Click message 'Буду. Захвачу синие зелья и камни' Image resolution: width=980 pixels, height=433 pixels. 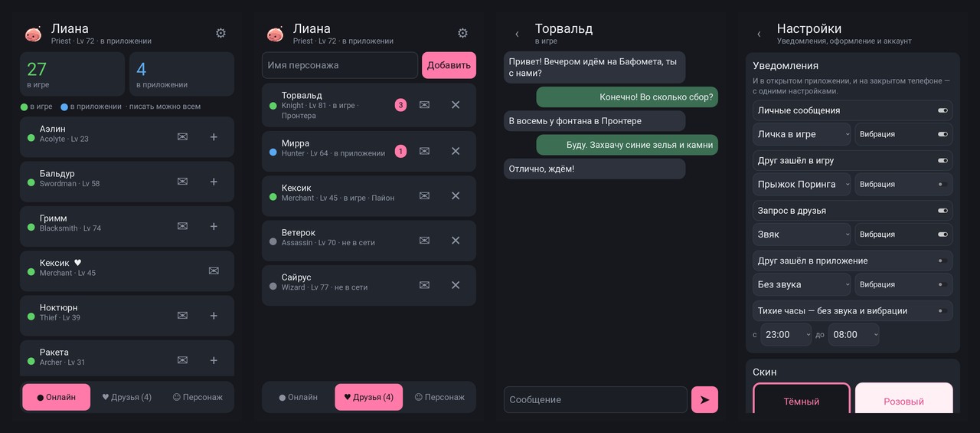pyautogui.click(x=627, y=145)
